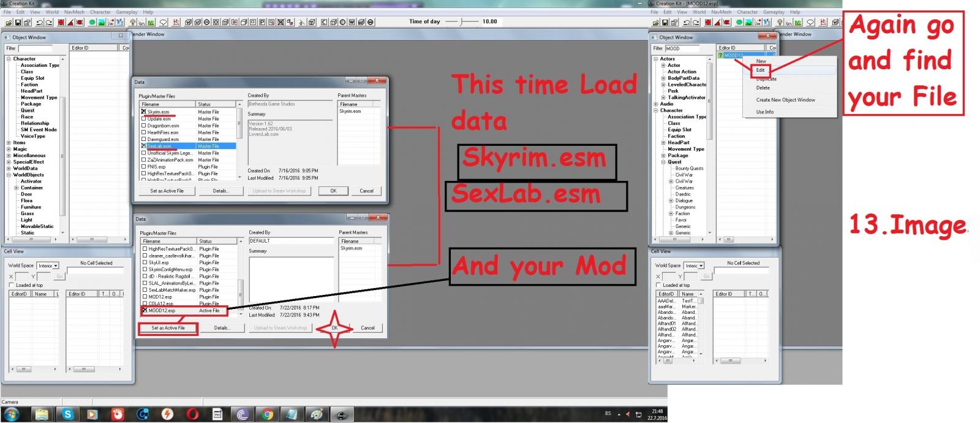Close left Object Window with its X icon
The height and width of the screenshot is (423, 980).
pyautogui.click(x=121, y=36)
